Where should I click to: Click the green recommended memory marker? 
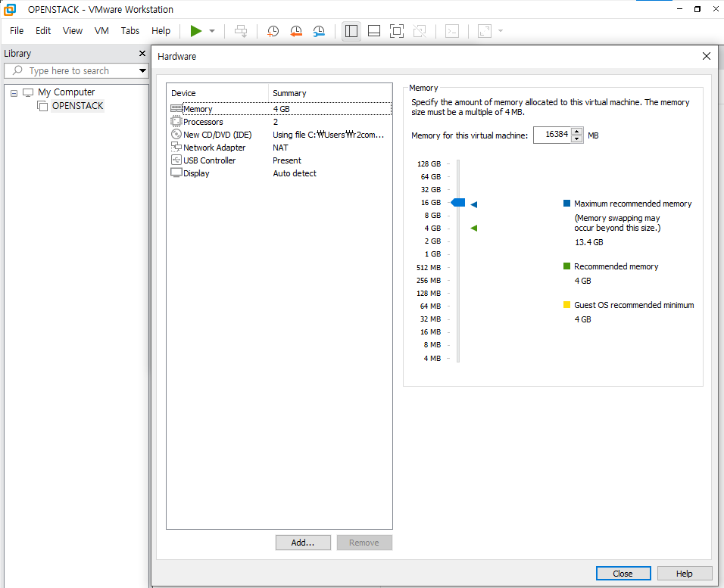point(474,228)
